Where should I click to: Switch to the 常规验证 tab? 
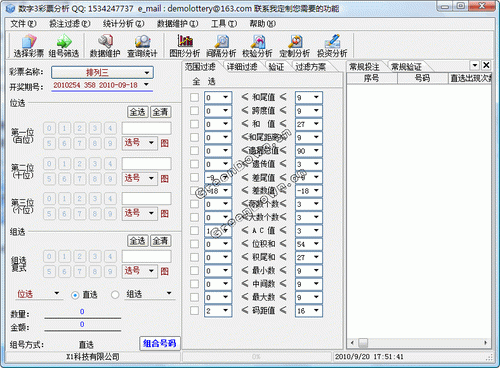(406, 67)
